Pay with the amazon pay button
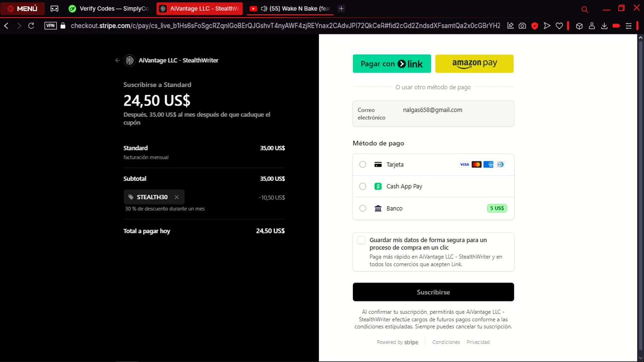The width and height of the screenshot is (644, 362). [x=474, y=64]
